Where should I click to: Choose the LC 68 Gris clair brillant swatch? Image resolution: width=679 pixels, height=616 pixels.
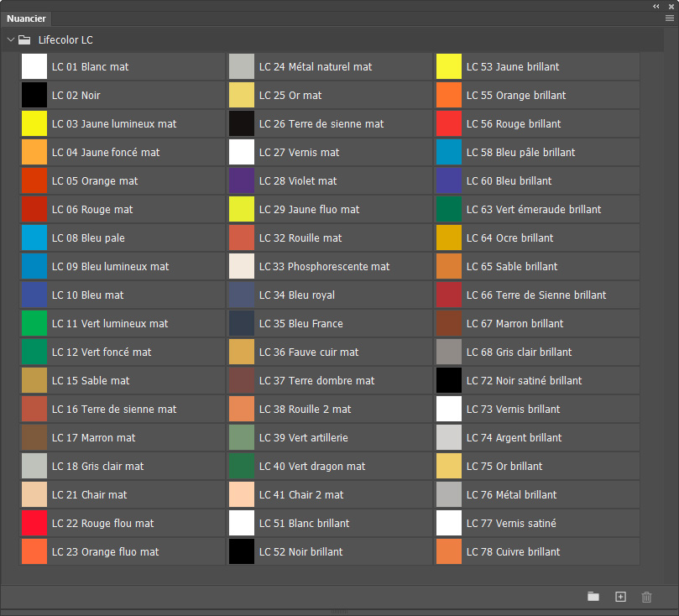449,352
